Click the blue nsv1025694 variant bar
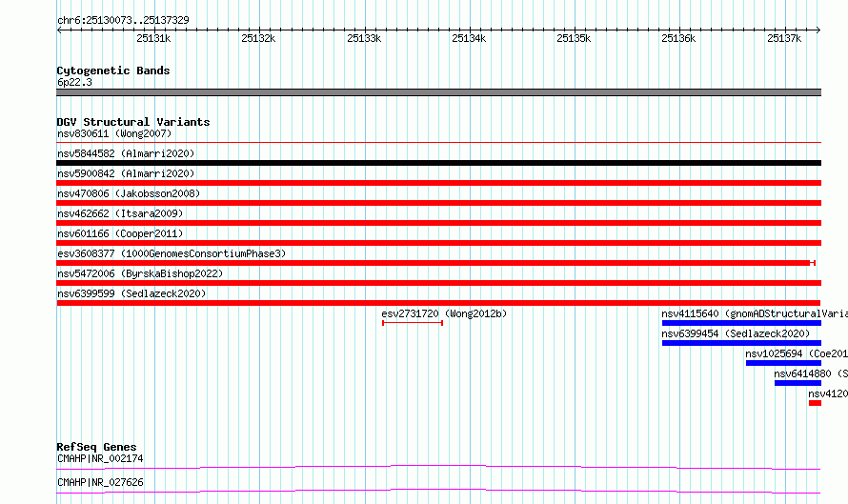This screenshot has width=848, height=504. pos(783,363)
